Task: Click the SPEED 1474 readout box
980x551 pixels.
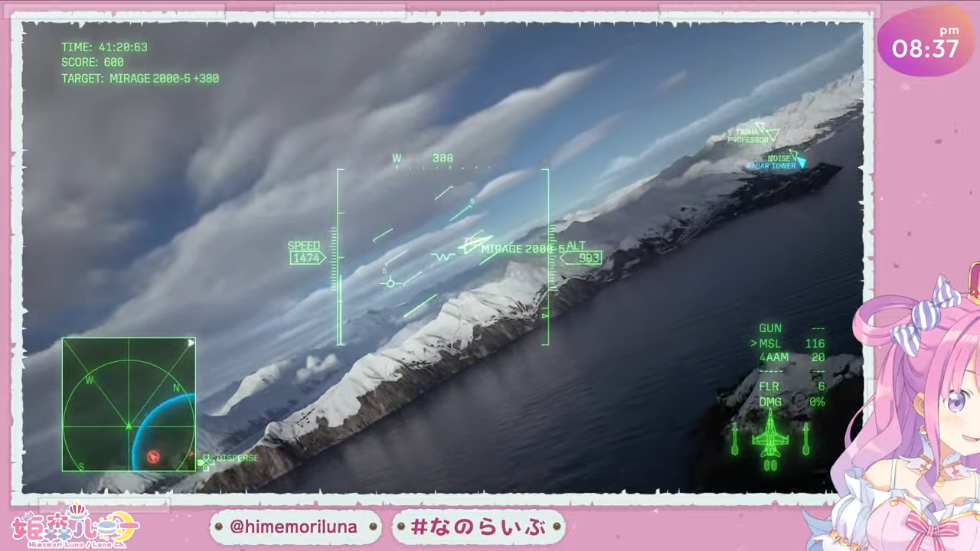Action: point(306,259)
